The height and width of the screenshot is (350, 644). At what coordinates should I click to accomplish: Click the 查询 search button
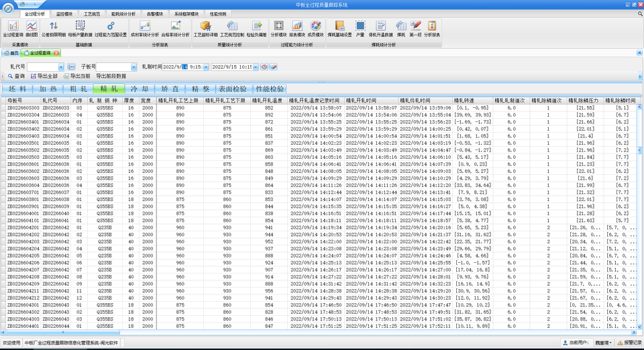point(16,76)
